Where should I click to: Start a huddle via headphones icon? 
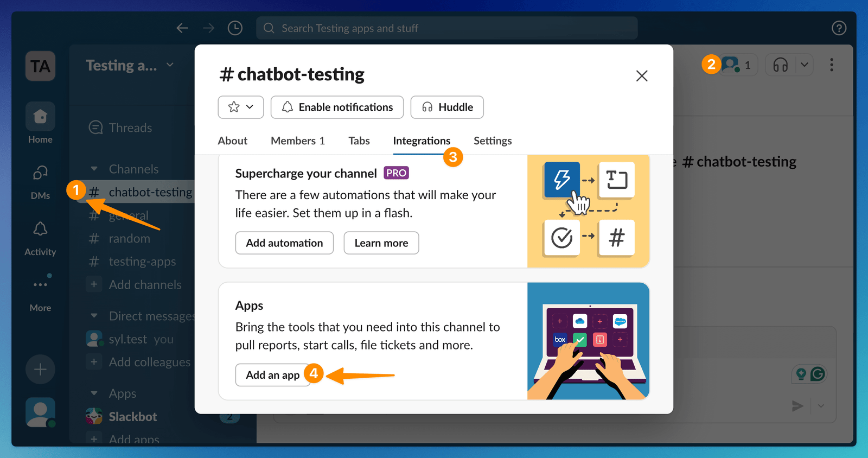tap(781, 66)
